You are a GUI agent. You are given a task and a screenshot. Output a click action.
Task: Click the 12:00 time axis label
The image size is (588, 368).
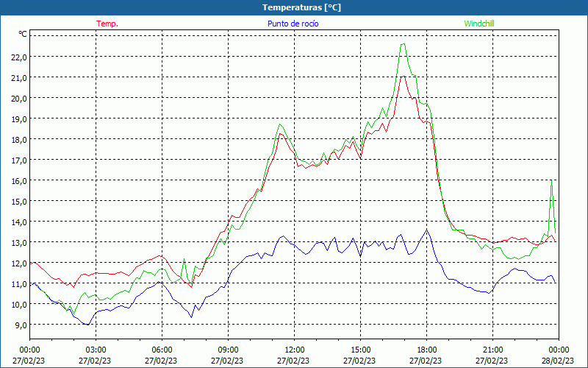pos(295,350)
